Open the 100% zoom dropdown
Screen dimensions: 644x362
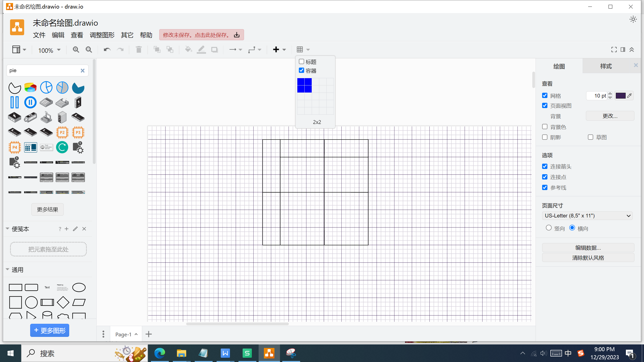49,50
